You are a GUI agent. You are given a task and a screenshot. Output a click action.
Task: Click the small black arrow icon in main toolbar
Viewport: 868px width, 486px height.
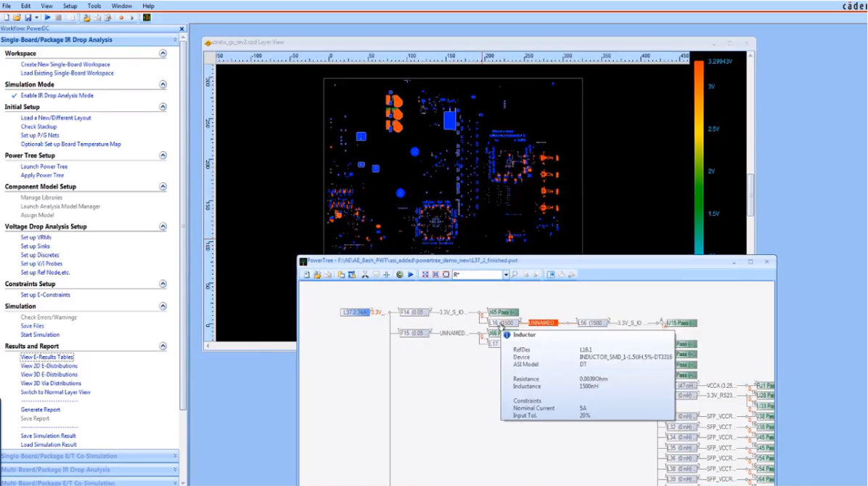(x=132, y=17)
